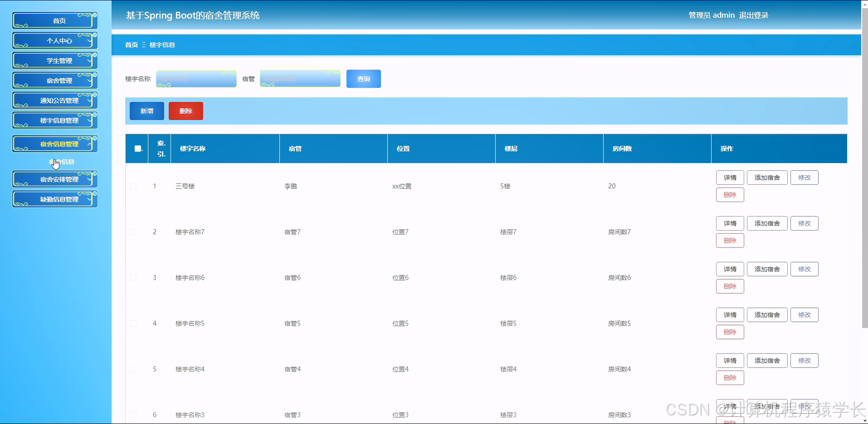Screen dimensions: 868x424
Task: Focus the 楼宇名称 search input field
Action: [196, 79]
